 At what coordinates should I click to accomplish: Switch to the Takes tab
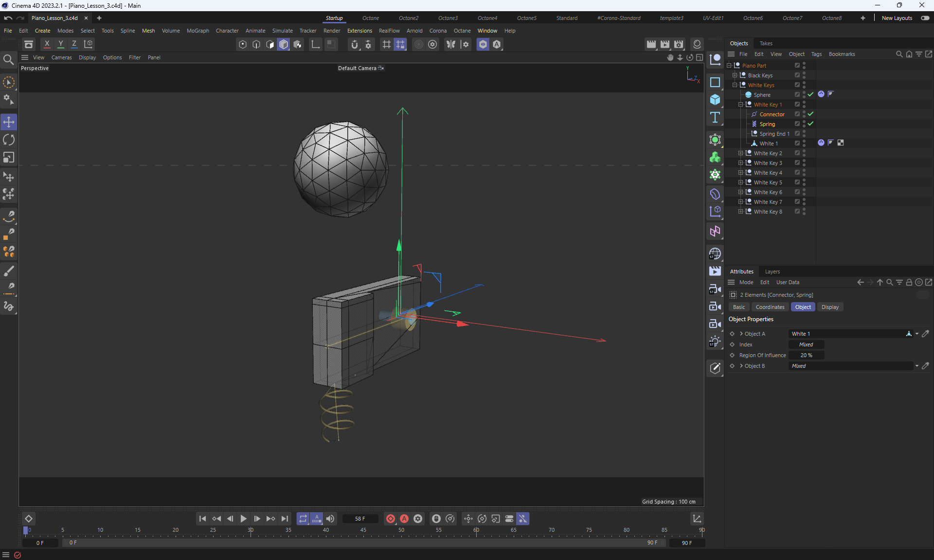tap(766, 43)
